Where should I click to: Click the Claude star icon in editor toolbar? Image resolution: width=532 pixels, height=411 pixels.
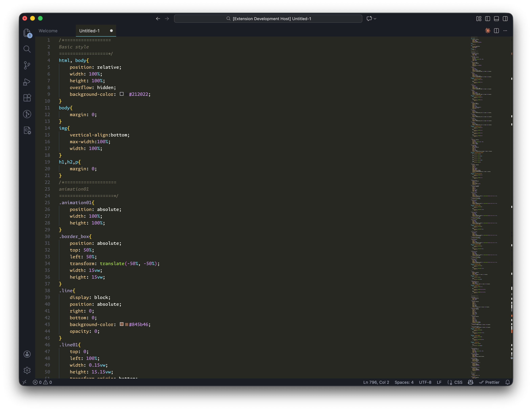487,31
